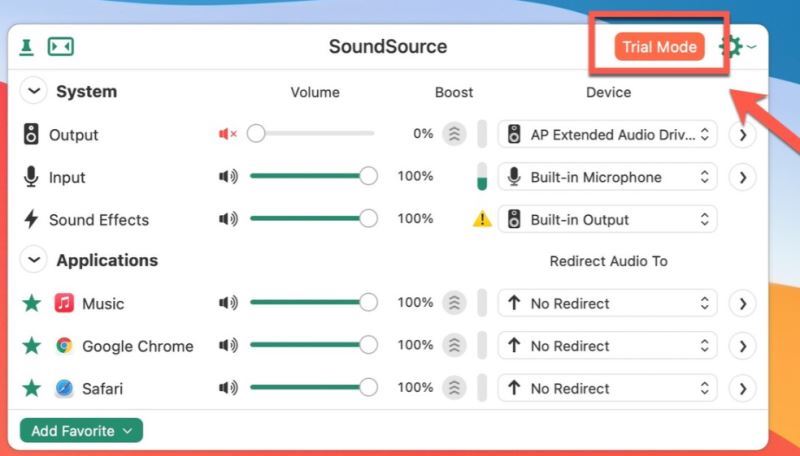Screen dimensions: 800x456
Task: Open the Add Favorite menu
Action: [x=82, y=430]
